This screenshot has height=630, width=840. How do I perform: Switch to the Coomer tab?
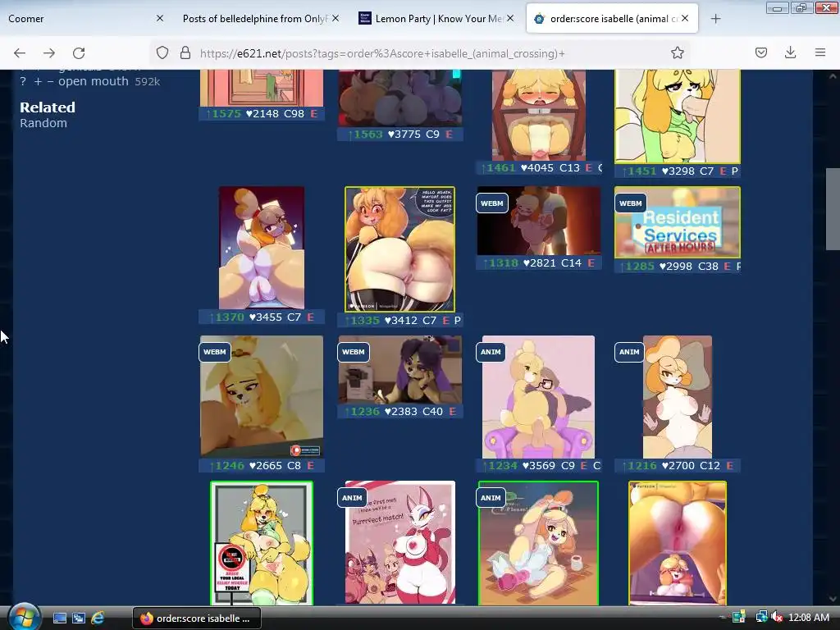tap(80, 19)
